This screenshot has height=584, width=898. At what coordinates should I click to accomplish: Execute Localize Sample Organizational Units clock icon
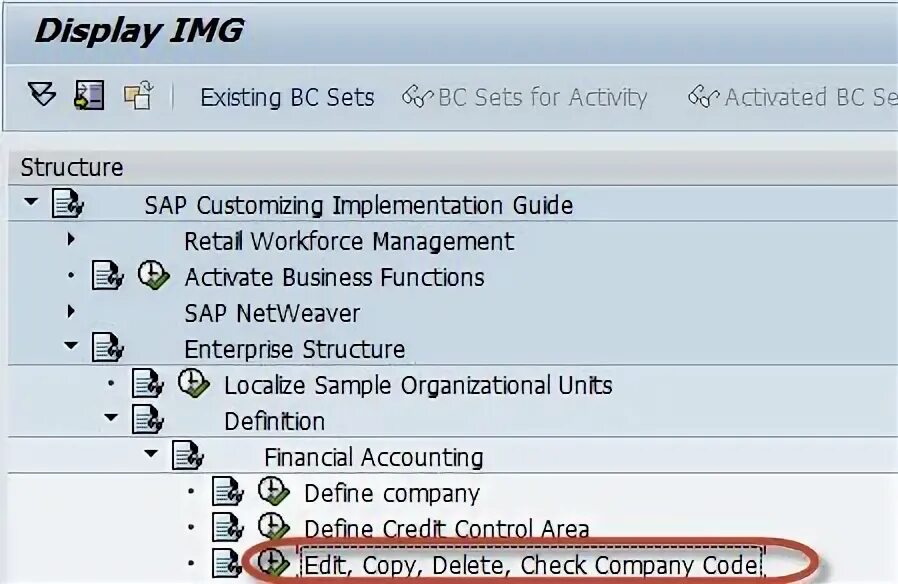tap(194, 383)
